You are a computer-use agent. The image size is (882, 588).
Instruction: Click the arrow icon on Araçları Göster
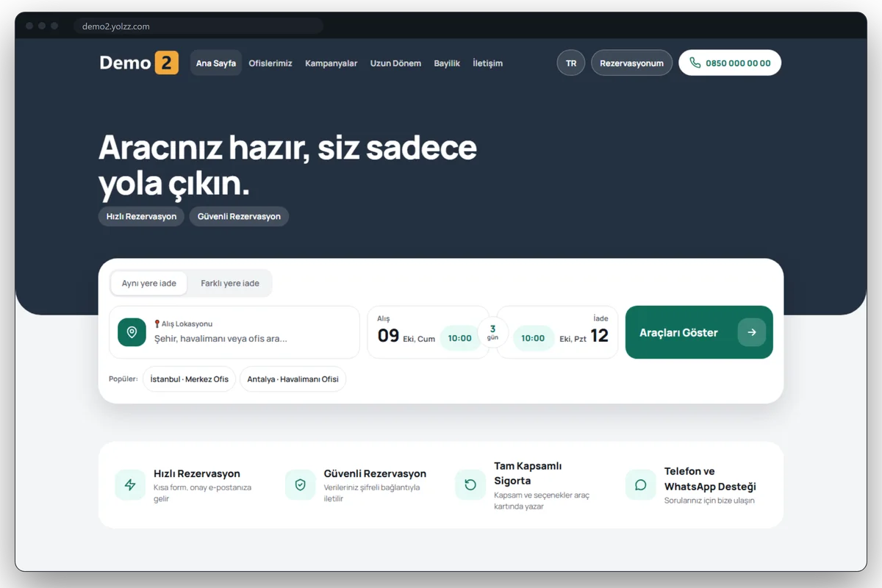point(751,332)
